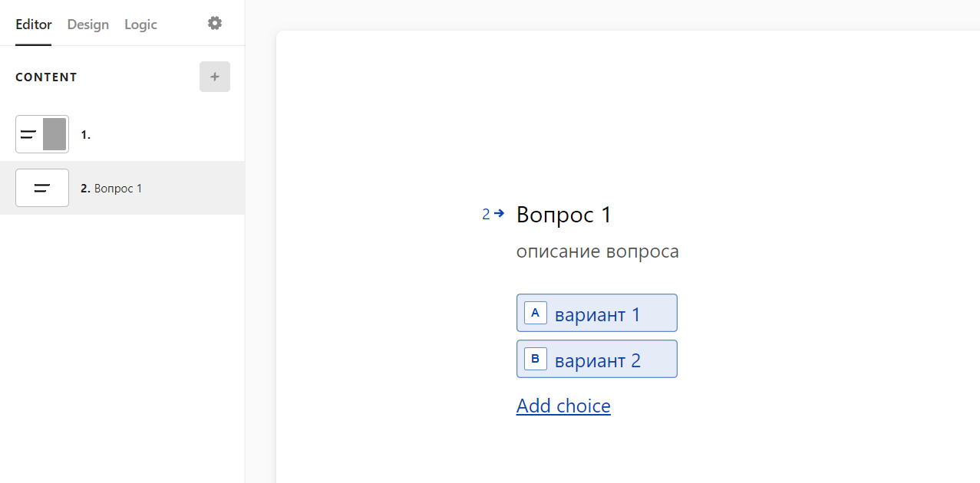
Task: Open the Logic tab
Action: pyautogui.click(x=140, y=25)
